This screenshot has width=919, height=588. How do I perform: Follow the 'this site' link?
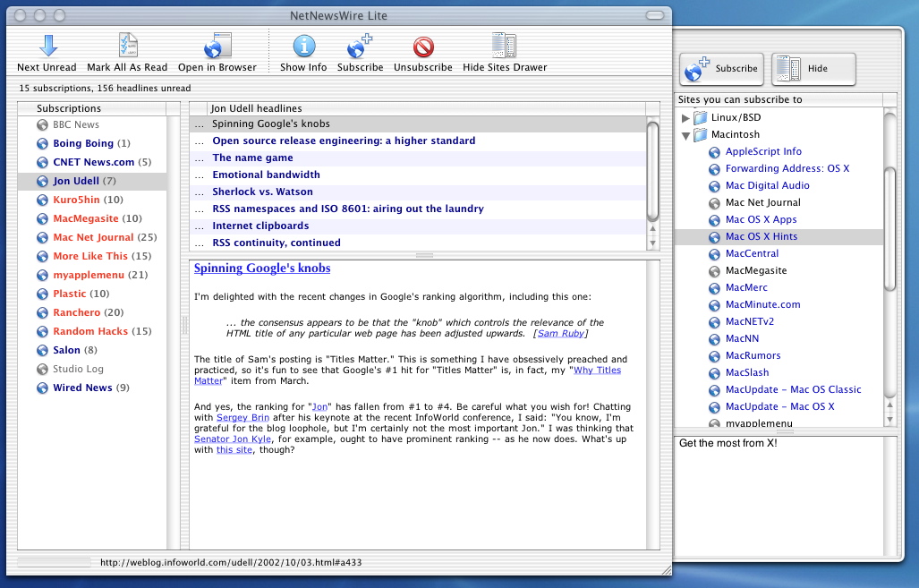234,449
